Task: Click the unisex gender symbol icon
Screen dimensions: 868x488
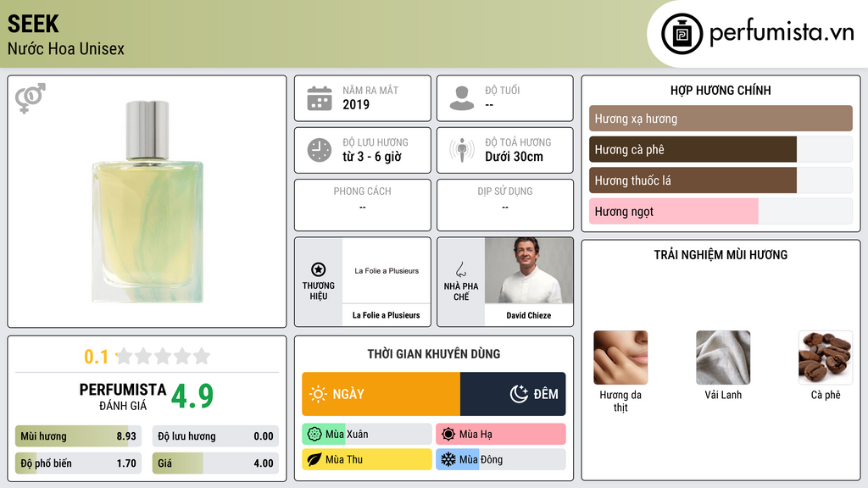Action: pyautogui.click(x=31, y=98)
